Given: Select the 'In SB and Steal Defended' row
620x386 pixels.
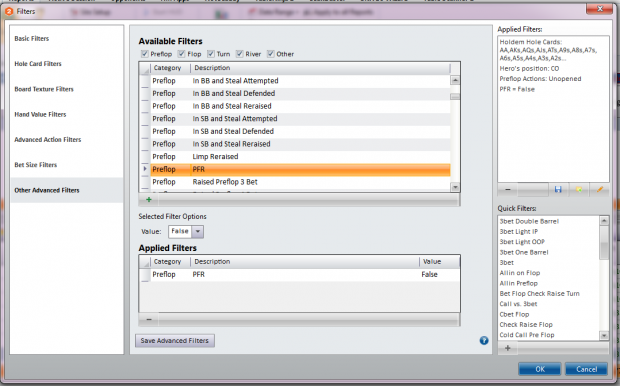Looking at the screenshot, I should coord(300,131).
